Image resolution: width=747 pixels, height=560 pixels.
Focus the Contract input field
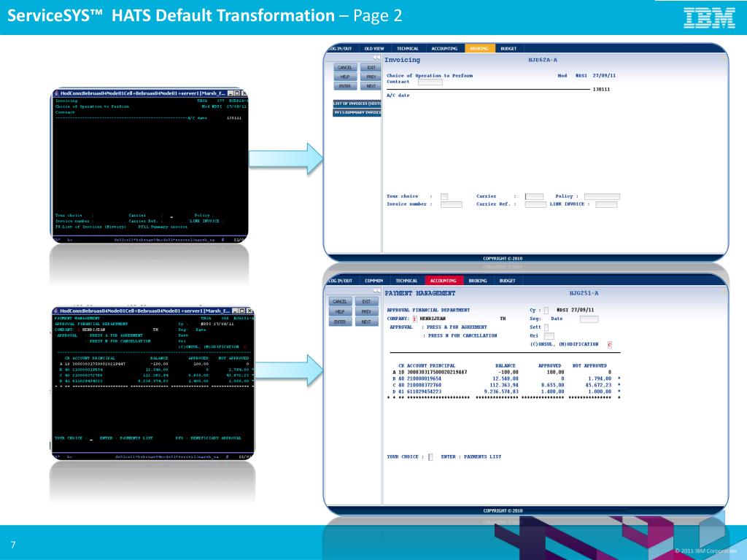tap(430, 82)
